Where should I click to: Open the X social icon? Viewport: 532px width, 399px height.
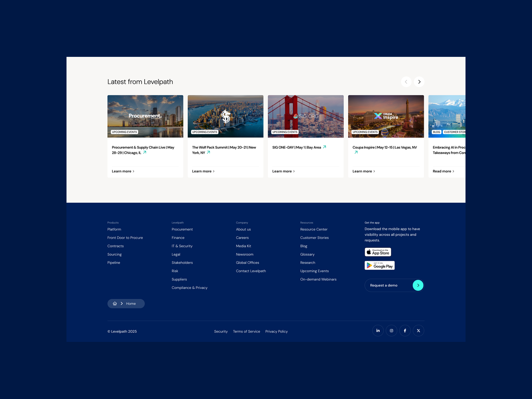[x=418, y=331]
